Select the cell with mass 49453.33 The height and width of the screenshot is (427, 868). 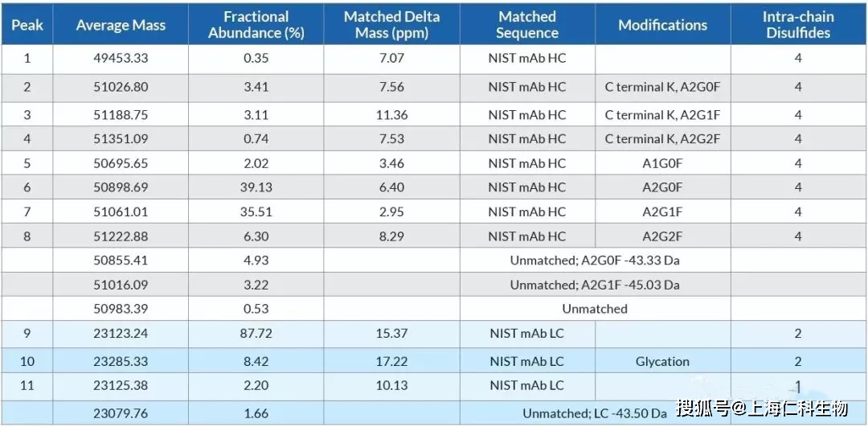121,59
